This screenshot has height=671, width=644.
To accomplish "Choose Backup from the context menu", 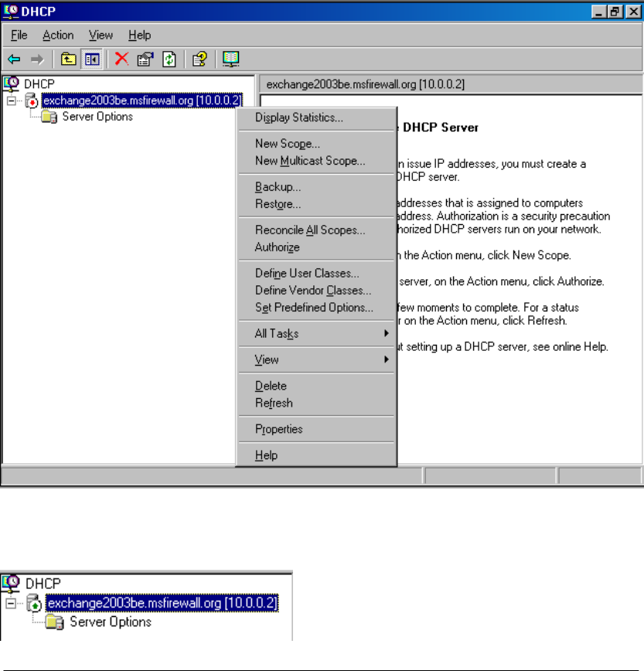I will (x=316, y=186).
